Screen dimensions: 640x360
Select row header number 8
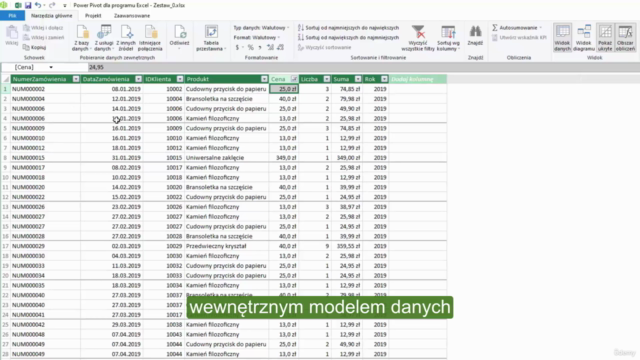point(5,158)
